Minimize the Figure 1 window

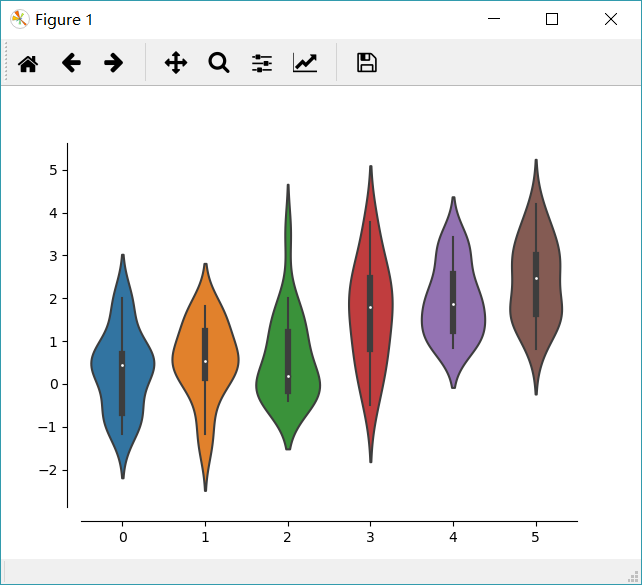(x=494, y=19)
